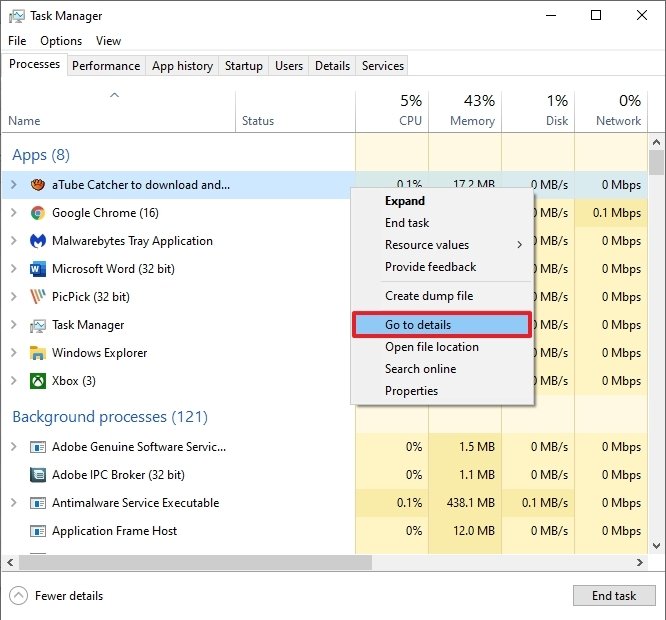Expand the Antimalware Service Executable row
The width and height of the screenshot is (666, 620).
click(14, 503)
